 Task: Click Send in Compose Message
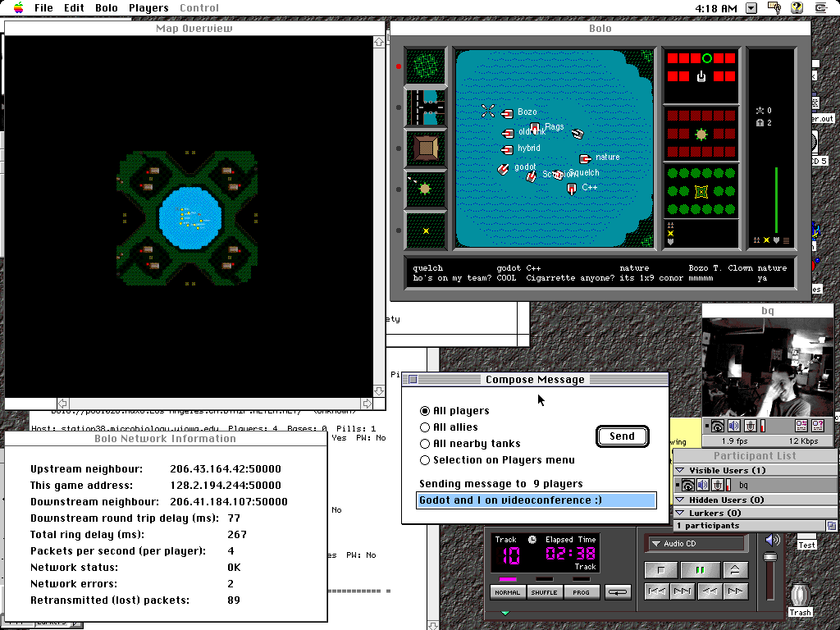pos(622,436)
